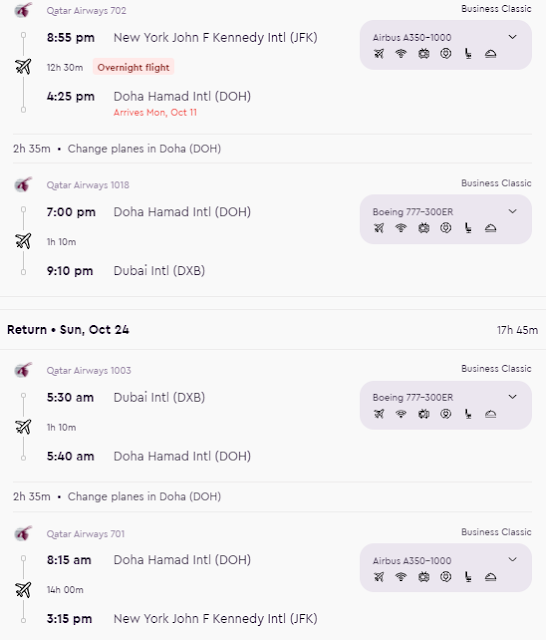Click Wi-Fi icon on flight 701 amenities
This screenshot has width=546, height=640.
tap(401, 577)
